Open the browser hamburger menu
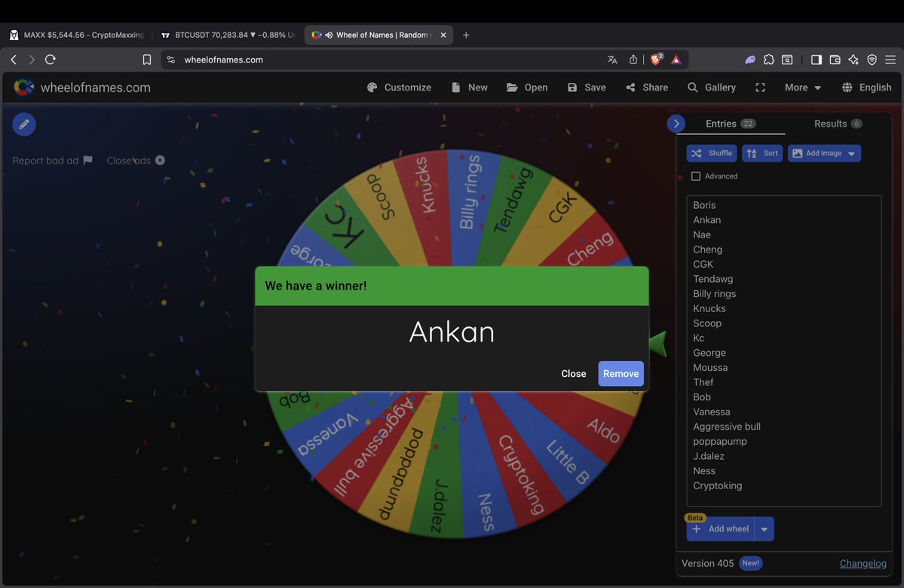This screenshot has height=588, width=904. click(x=890, y=60)
